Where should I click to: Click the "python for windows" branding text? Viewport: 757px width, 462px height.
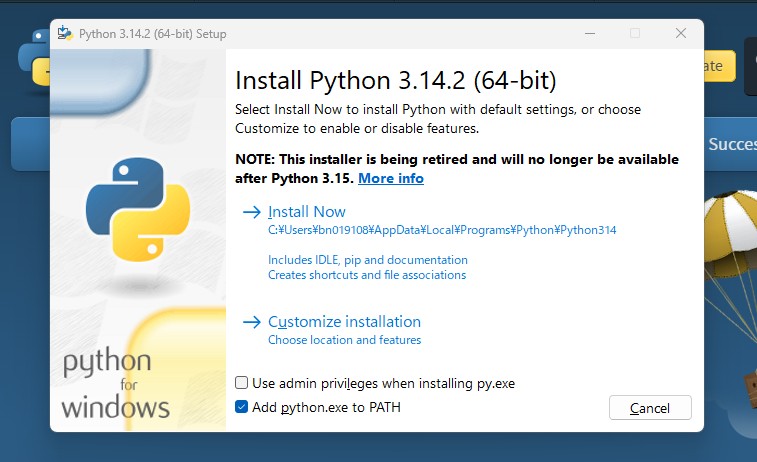tap(115, 385)
